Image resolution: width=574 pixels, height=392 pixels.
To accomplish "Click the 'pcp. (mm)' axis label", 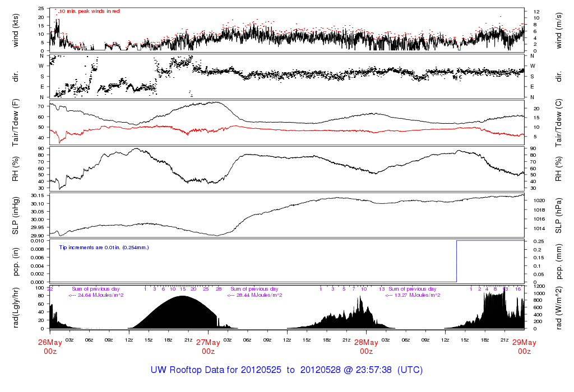I will 559,262.
